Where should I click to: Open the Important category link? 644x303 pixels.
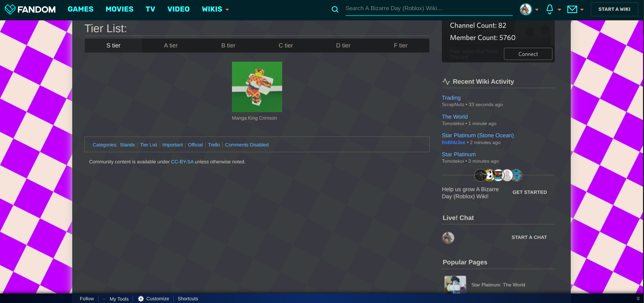coord(173,145)
